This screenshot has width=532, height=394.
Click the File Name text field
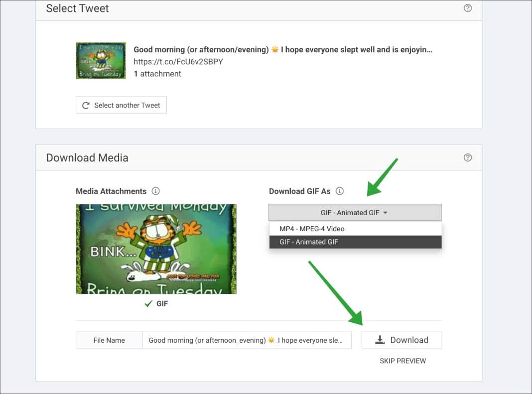247,340
